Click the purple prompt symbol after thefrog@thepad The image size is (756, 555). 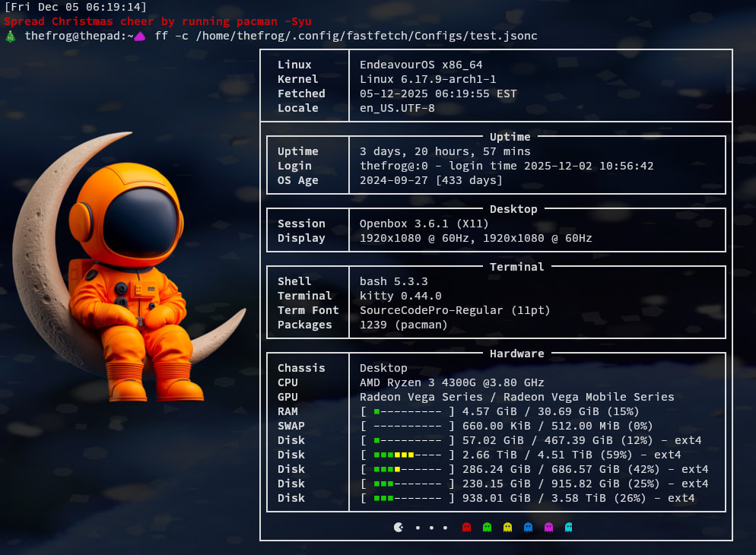pos(139,36)
